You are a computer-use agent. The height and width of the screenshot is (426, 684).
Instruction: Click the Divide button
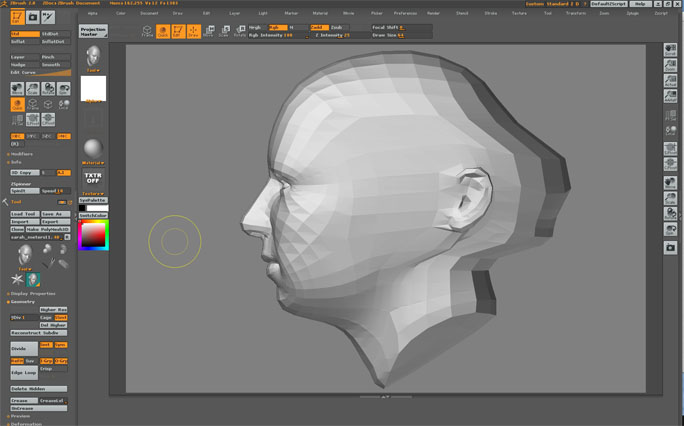click(24, 349)
